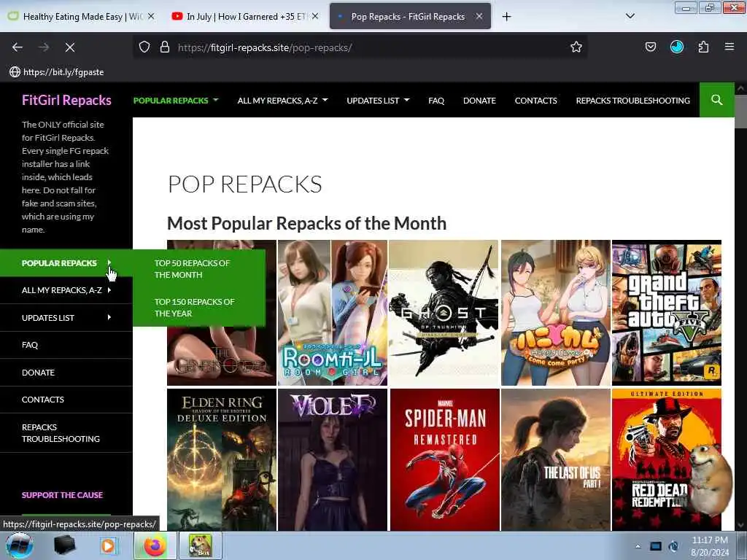The width and height of the screenshot is (747, 560).
Task: Open the monitor icon in system tray
Action: (x=656, y=546)
